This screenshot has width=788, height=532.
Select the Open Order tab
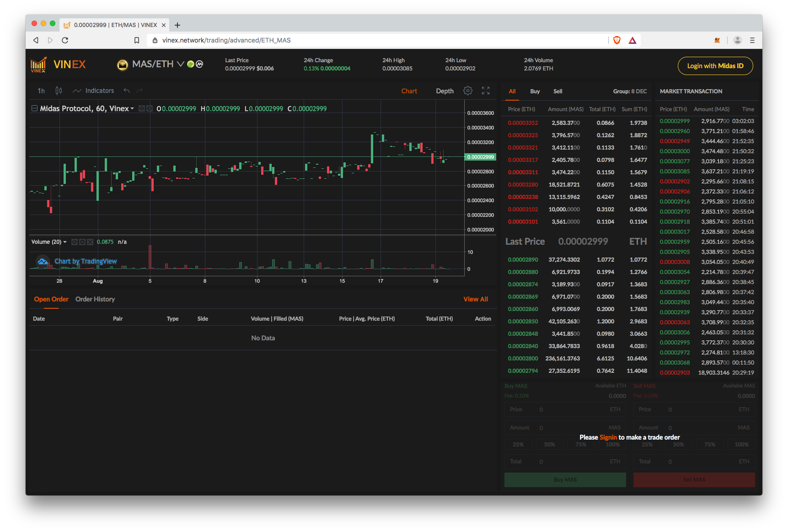pyautogui.click(x=51, y=299)
